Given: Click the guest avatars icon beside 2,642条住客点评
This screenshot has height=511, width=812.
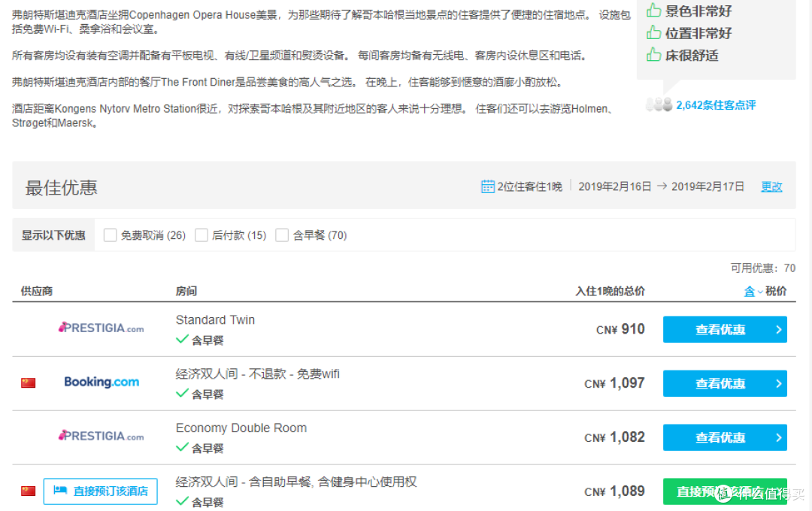Looking at the screenshot, I should point(659,104).
